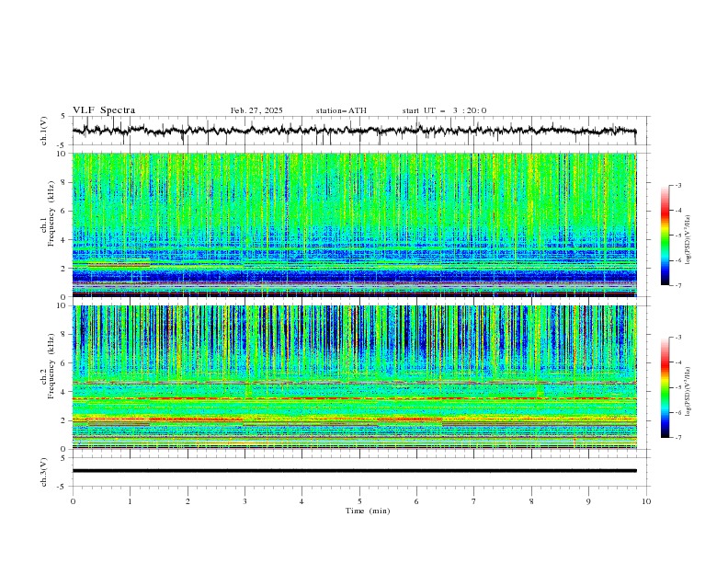728x563 pixels.
Task: Click the ch.2 spectrogram color scale bar
Action: [665, 387]
